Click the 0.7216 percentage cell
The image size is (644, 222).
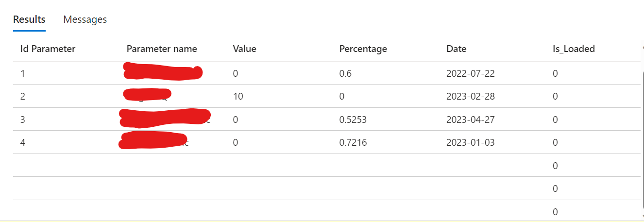click(x=353, y=142)
